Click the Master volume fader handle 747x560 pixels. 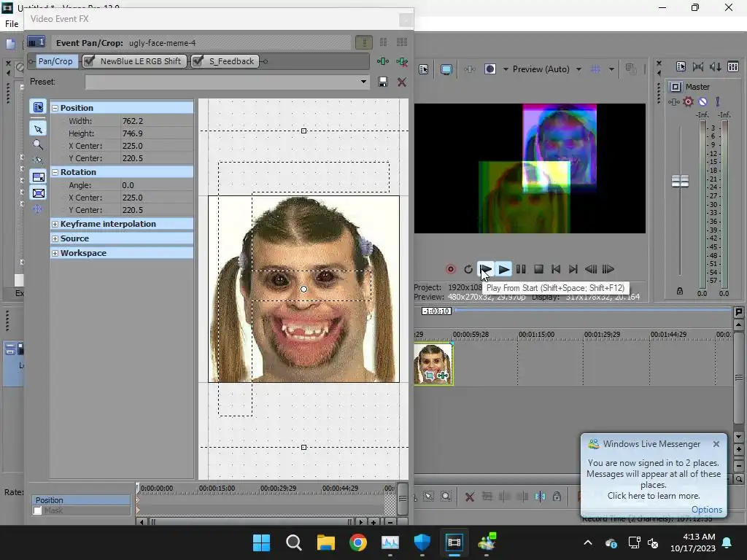click(680, 182)
